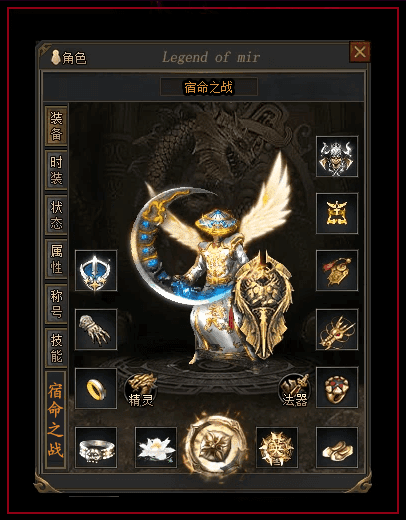This screenshot has width=406, height=520.
Task: Switch to the 状态 status tab
Action: point(56,215)
